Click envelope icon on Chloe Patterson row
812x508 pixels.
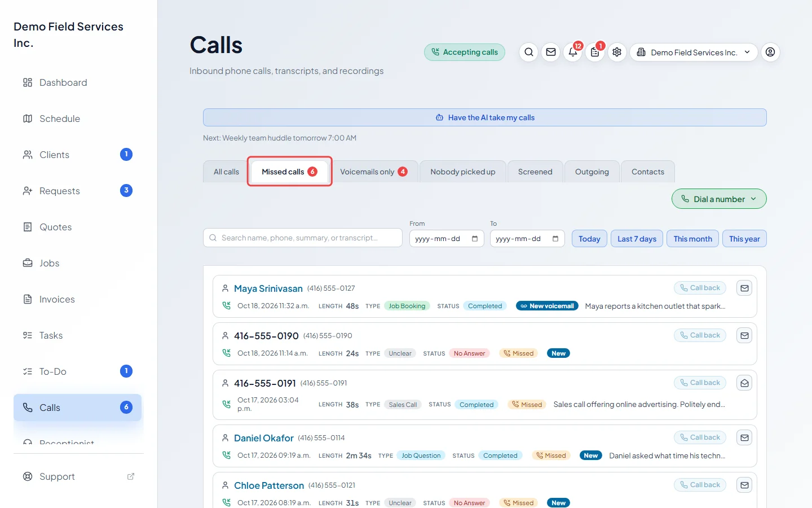[744, 485]
